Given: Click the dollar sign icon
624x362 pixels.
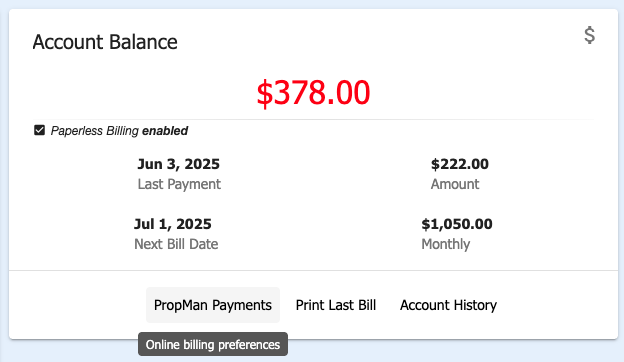Looking at the screenshot, I should tap(589, 35).
